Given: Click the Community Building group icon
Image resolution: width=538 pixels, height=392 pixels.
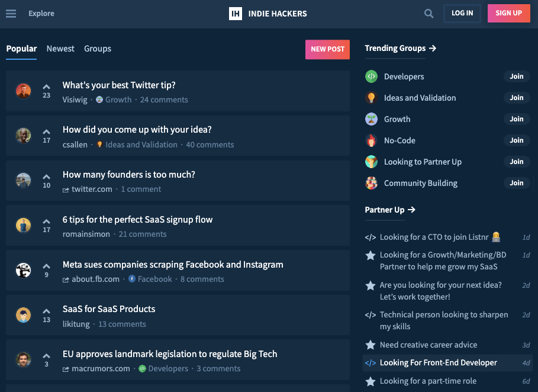Looking at the screenshot, I should [x=371, y=183].
